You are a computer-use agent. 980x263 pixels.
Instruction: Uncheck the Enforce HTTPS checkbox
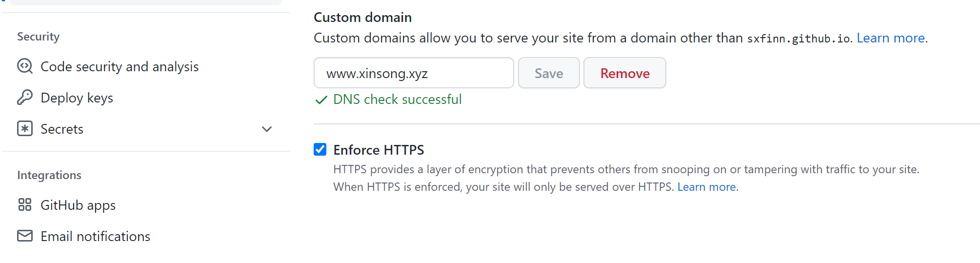point(320,149)
